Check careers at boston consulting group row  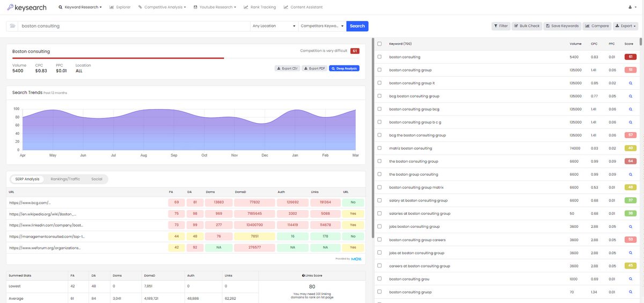coord(379,266)
